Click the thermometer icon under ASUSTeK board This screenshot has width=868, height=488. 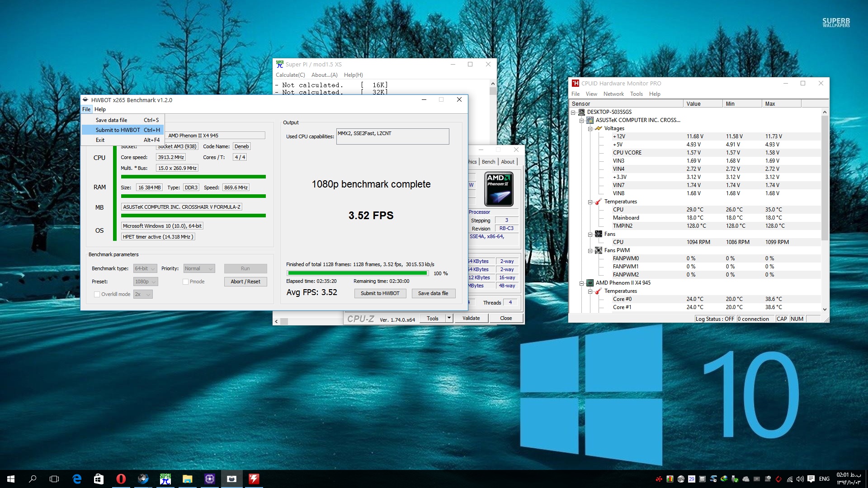pyautogui.click(x=599, y=202)
